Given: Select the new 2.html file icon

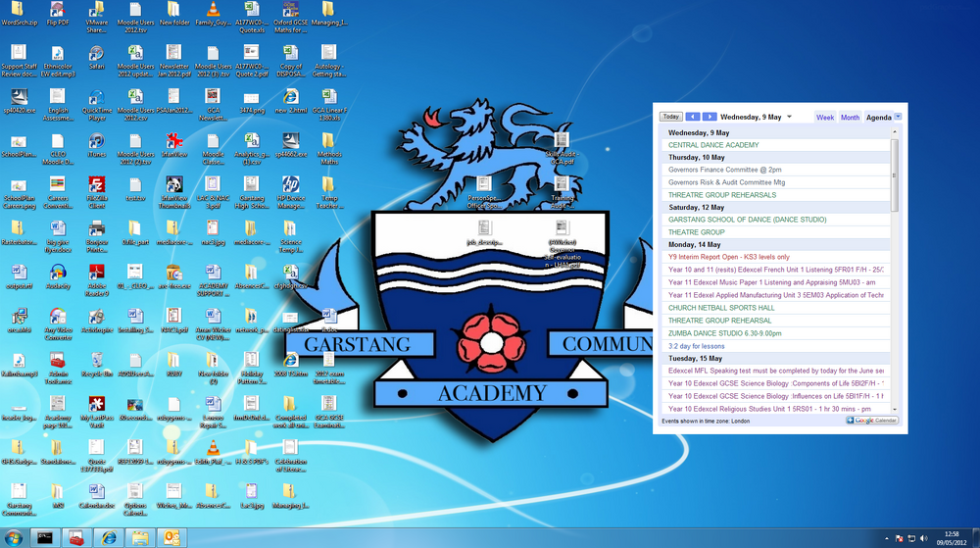Looking at the screenshot, I should coord(291,102).
